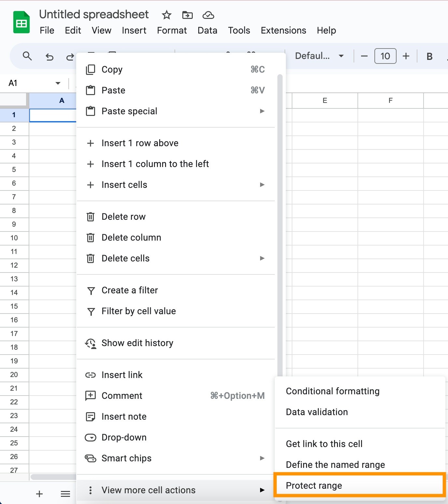This screenshot has width=448, height=504.
Task: Select Comment in the context menu
Action: 176,396
